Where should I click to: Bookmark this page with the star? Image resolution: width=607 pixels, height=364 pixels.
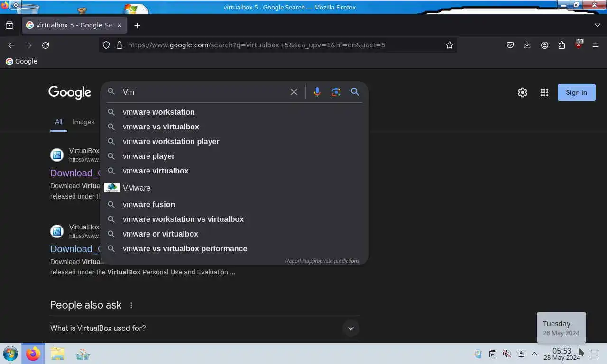tap(450, 45)
